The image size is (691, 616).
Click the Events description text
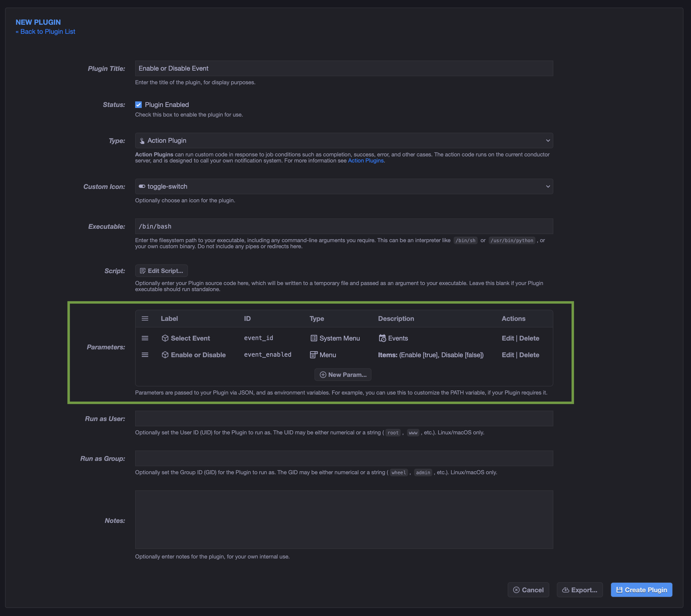tap(398, 338)
